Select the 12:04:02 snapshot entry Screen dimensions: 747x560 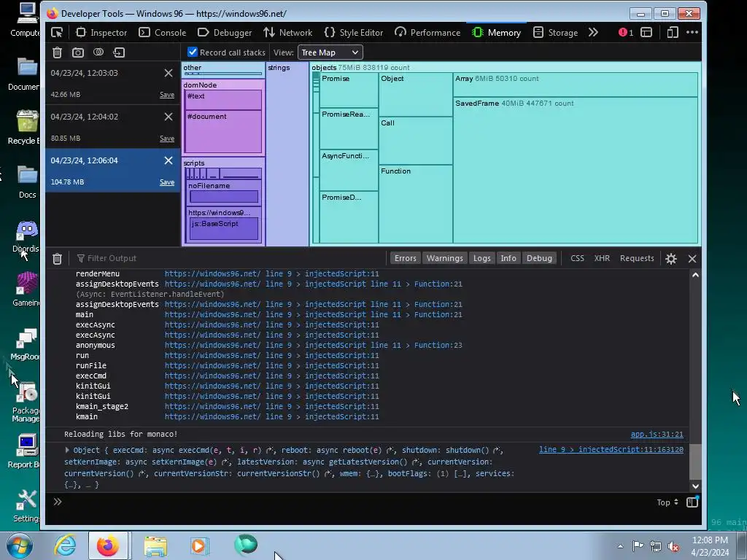click(113, 127)
